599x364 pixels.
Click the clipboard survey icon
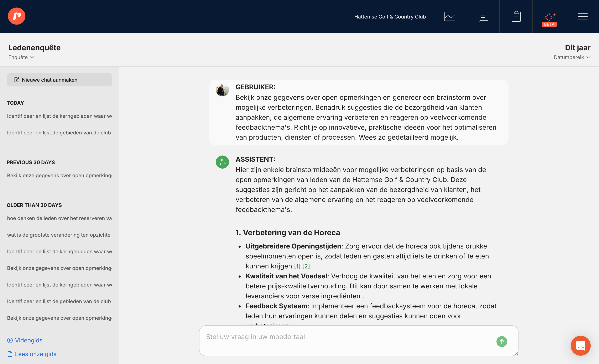coord(516,16)
